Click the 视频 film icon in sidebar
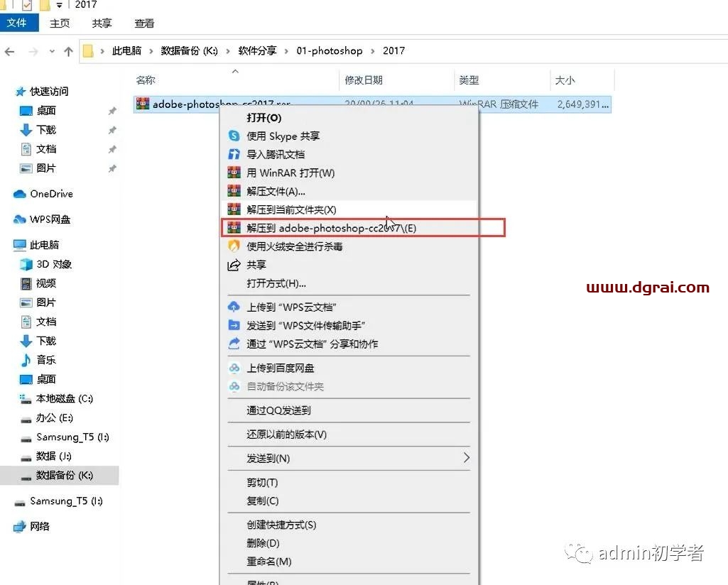 tap(26, 283)
